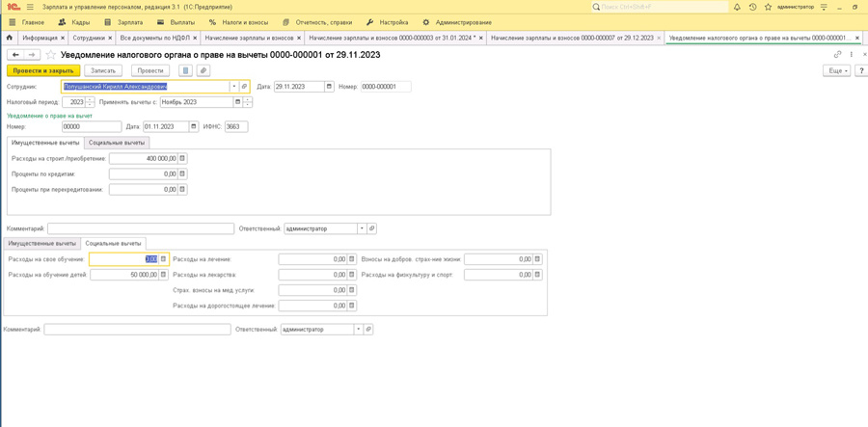
Task: Open calculator for Взносы на добров. страх-ние жизни
Action: 537,259
